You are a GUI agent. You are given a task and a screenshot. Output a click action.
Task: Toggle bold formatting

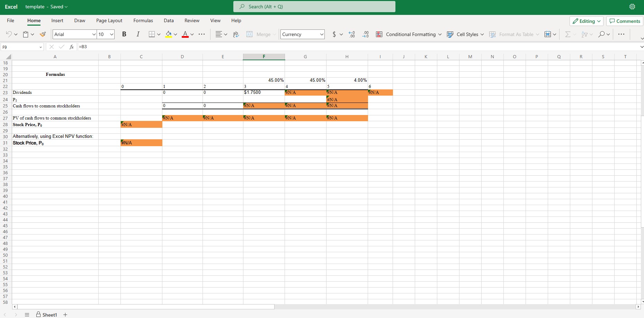(x=124, y=34)
